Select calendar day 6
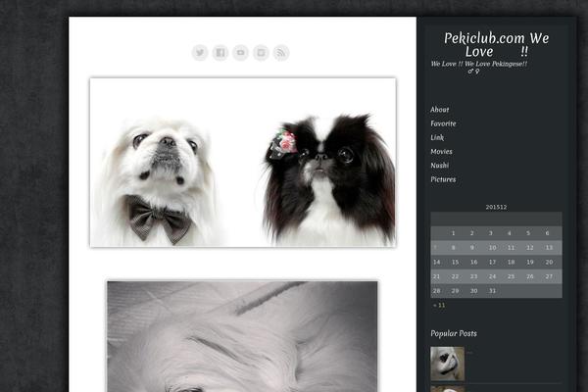 [x=547, y=233]
